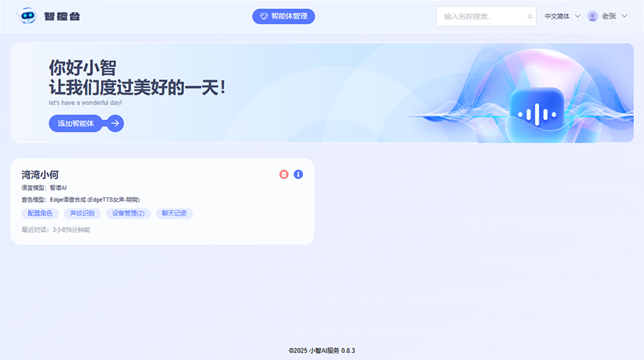This screenshot has height=360, width=644.
Task: Click the robot face icon in 智能体管理
Action: pyautogui.click(x=263, y=16)
